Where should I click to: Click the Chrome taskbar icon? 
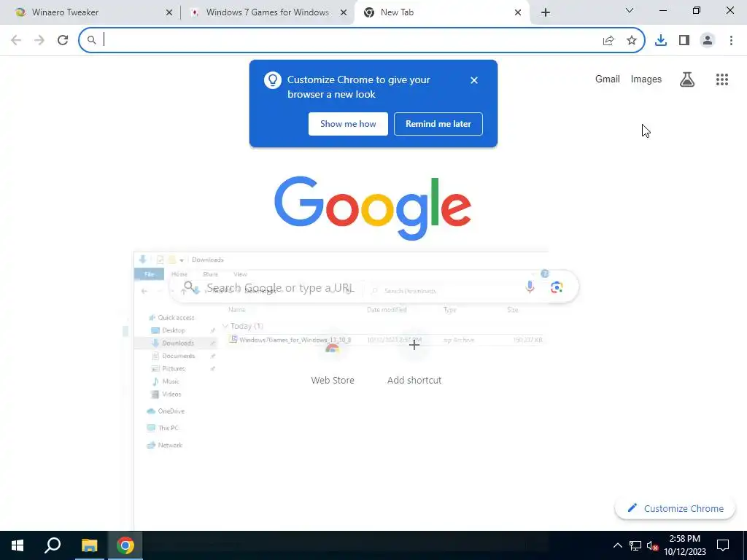pos(125,545)
